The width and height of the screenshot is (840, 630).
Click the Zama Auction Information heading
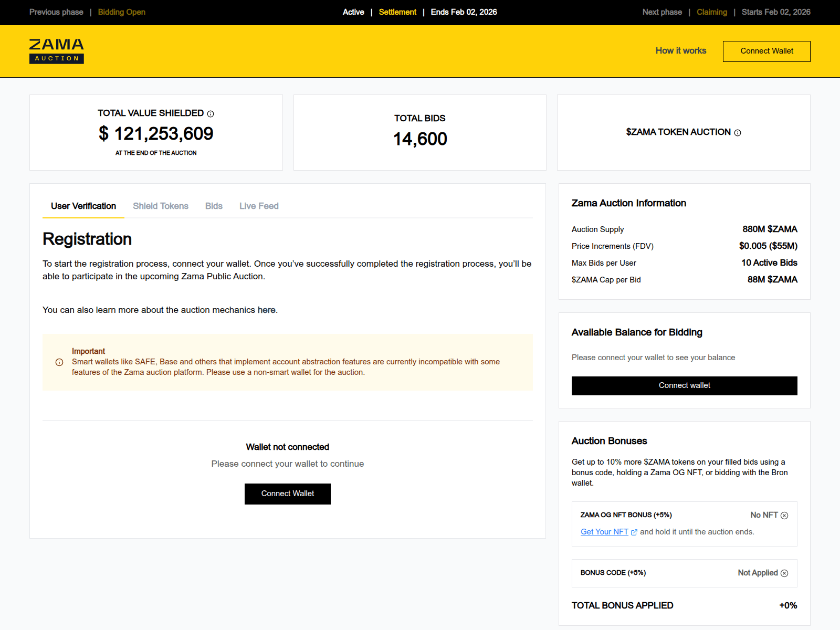(629, 204)
